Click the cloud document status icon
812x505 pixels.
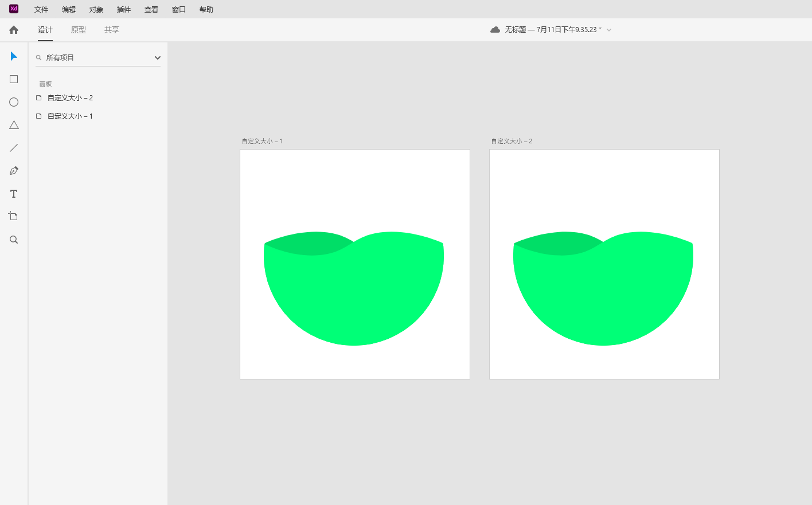(x=495, y=29)
